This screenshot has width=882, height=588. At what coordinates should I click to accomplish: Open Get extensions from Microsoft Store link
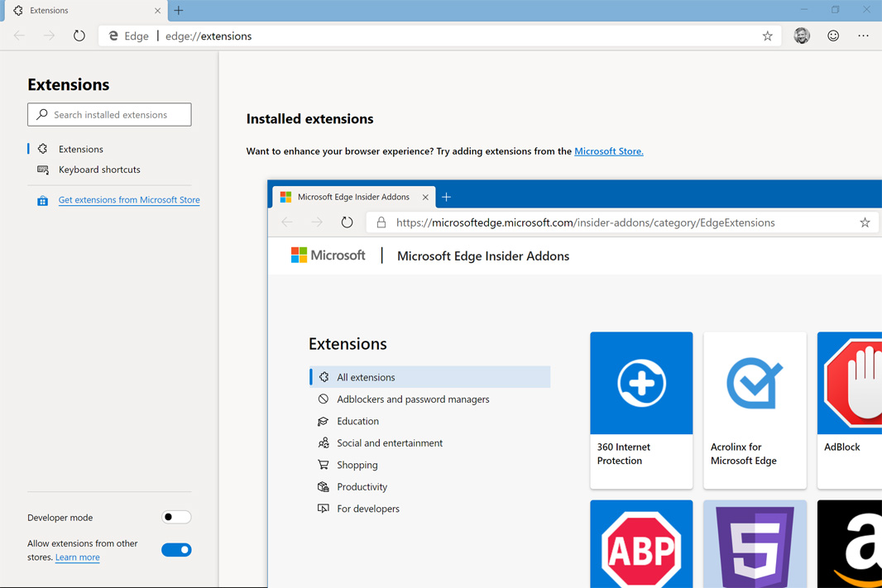(129, 200)
